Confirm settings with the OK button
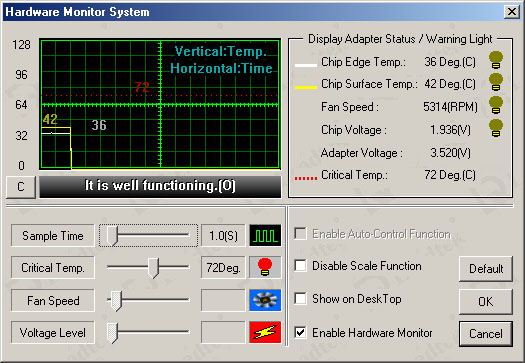This screenshot has width=525, height=363. click(486, 301)
